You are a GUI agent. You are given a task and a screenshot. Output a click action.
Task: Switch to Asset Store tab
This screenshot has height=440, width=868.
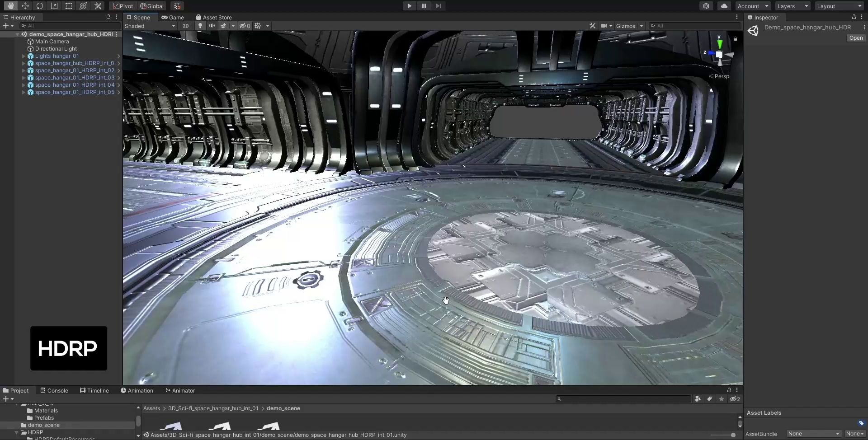pos(214,17)
